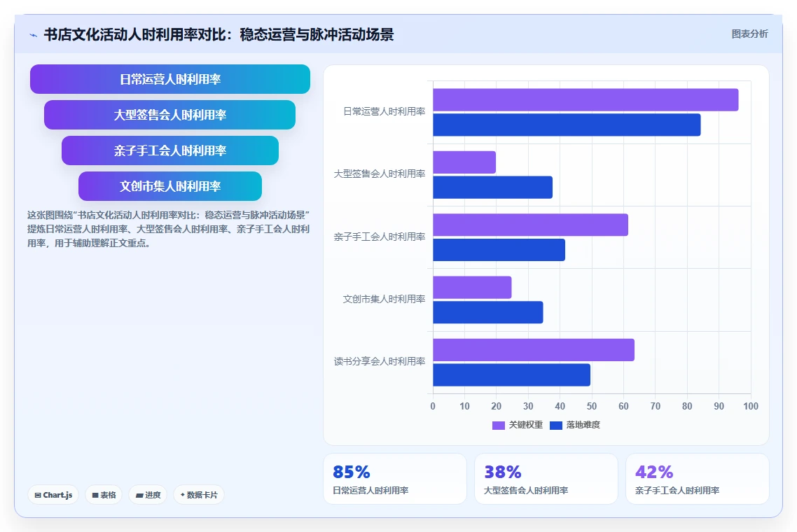Click the small icon beside the page title
The image size is (797, 532).
tap(34, 35)
